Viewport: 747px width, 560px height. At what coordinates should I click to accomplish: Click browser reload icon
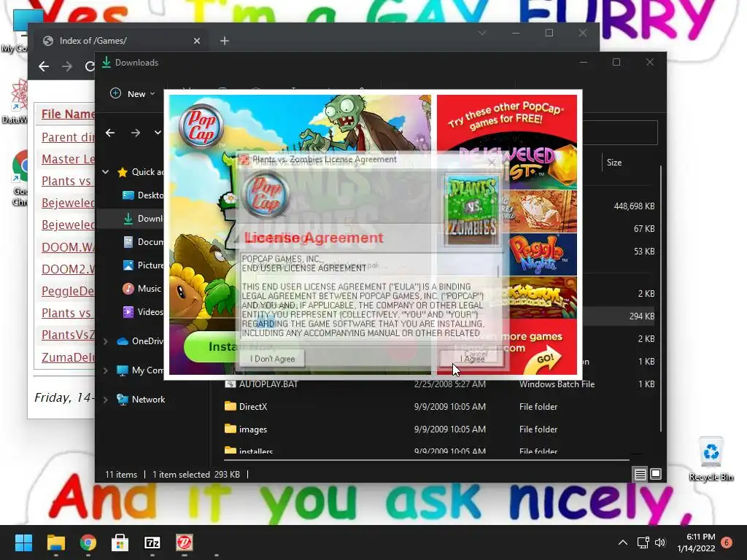[x=89, y=66]
